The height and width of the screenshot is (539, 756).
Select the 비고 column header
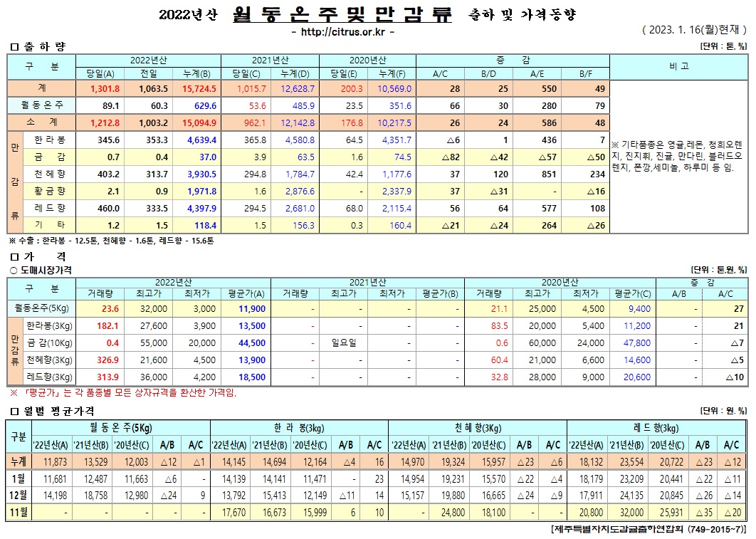(678, 66)
